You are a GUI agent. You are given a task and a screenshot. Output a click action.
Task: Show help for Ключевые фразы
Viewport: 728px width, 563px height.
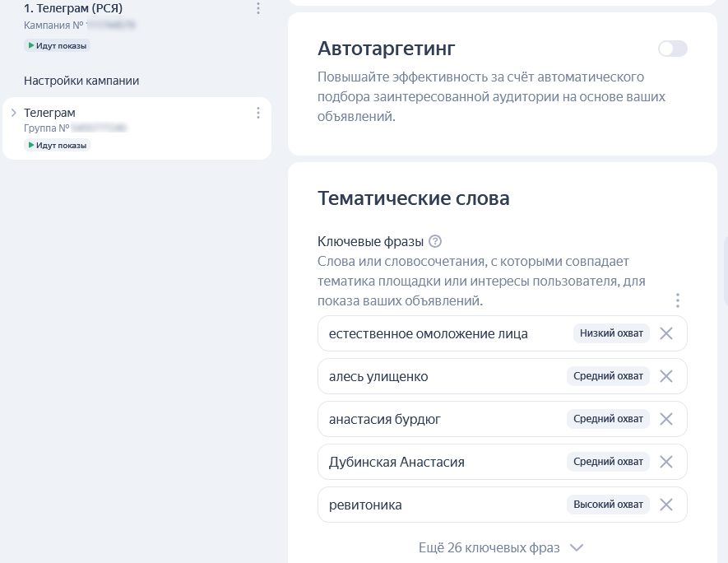coord(435,241)
